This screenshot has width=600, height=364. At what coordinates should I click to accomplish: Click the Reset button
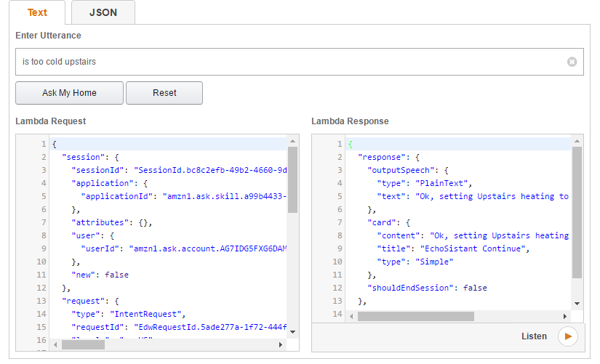pos(164,93)
